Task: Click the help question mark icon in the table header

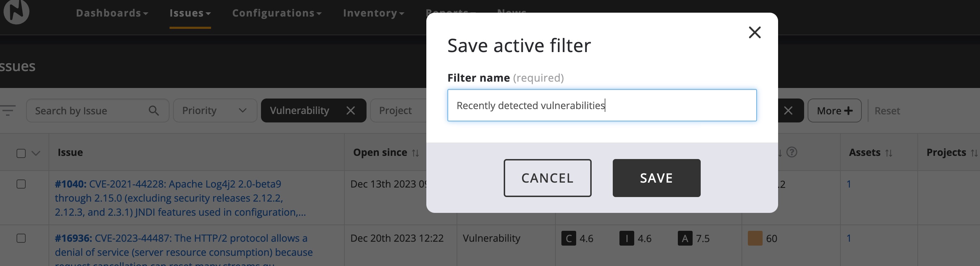Action: point(792,152)
